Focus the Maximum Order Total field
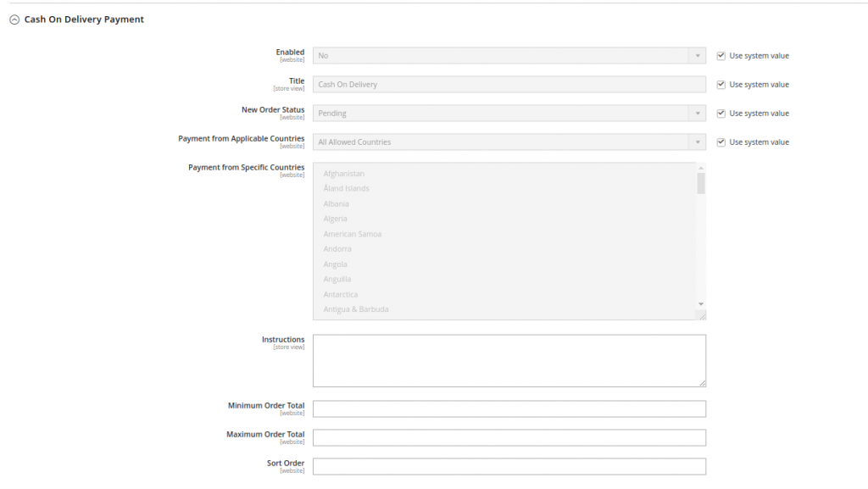The image size is (868, 489). 509,438
